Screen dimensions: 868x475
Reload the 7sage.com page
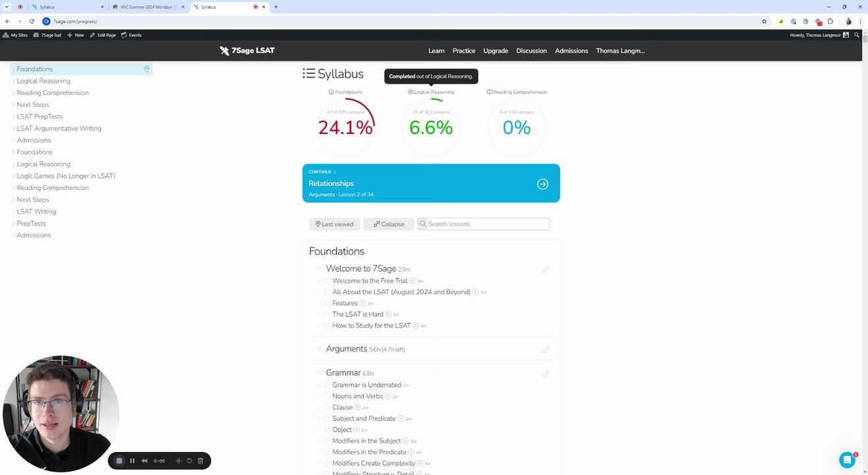click(32, 21)
